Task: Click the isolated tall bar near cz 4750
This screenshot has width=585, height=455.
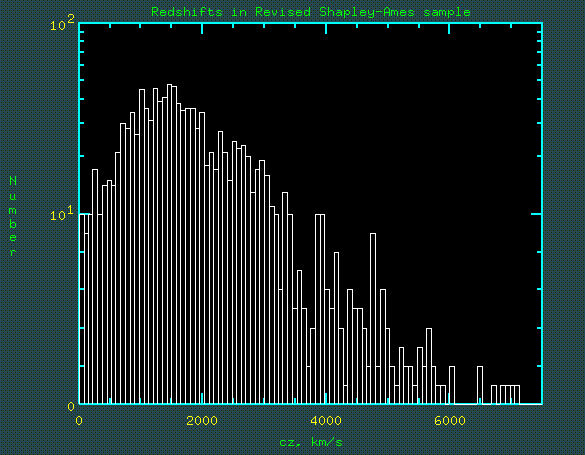Action: click(x=373, y=319)
